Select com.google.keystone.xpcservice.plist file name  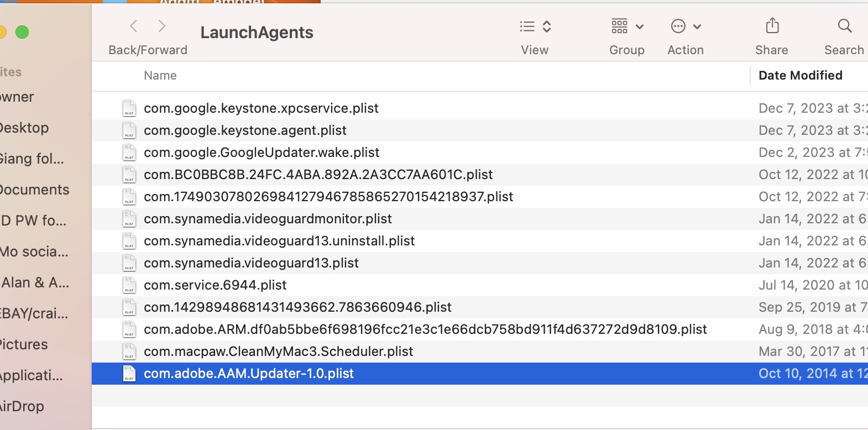click(x=261, y=108)
